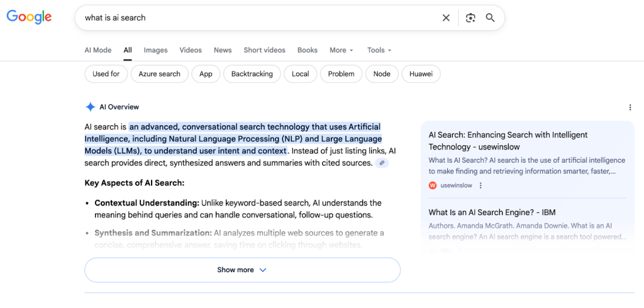This screenshot has width=644, height=308.
Task: Open AI Overview three-dot options menu
Action: [630, 107]
